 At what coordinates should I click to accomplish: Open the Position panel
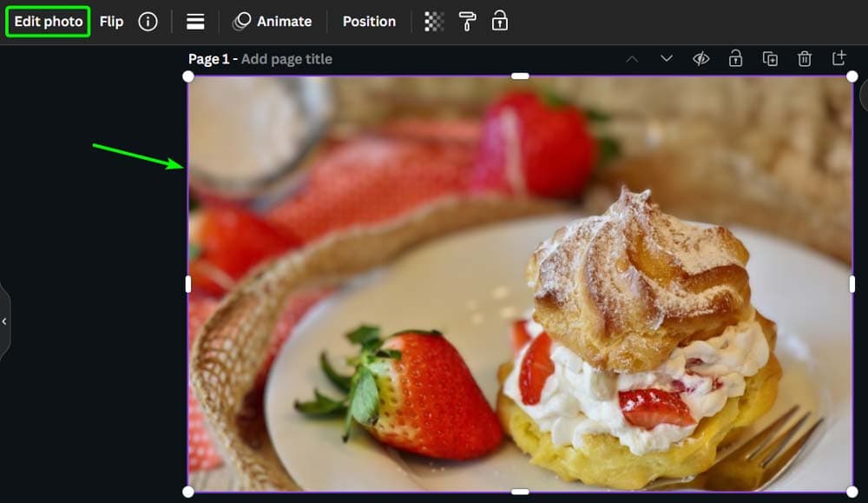click(x=369, y=22)
